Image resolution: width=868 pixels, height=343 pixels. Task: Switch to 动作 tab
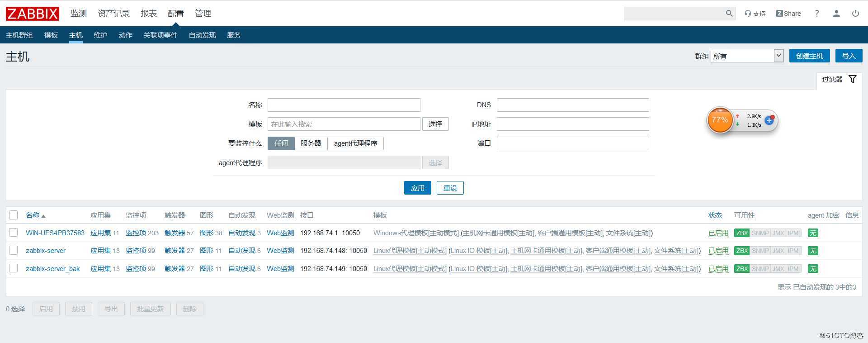[x=125, y=35]
